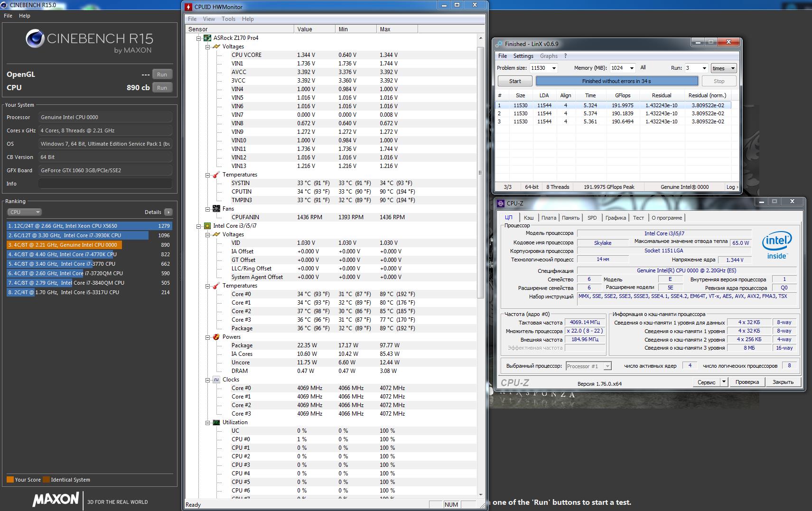Click the Info input field in Cinebench

(105, 184)
